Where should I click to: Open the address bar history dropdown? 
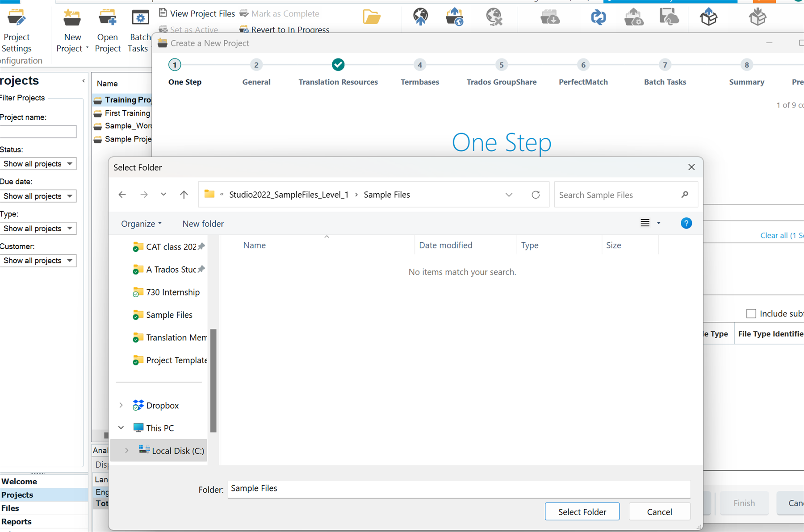pyautogui.click(x=509, y=195)
